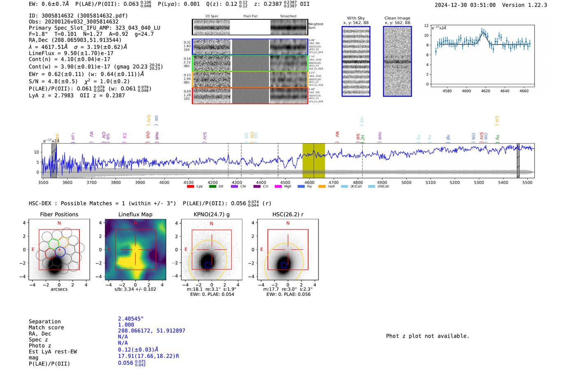Image resolution: width=576 pixels, height=392 pixels.
Task: Click the blue-bordered fiber row smoothed spectrum
Action: pos(289,47)
